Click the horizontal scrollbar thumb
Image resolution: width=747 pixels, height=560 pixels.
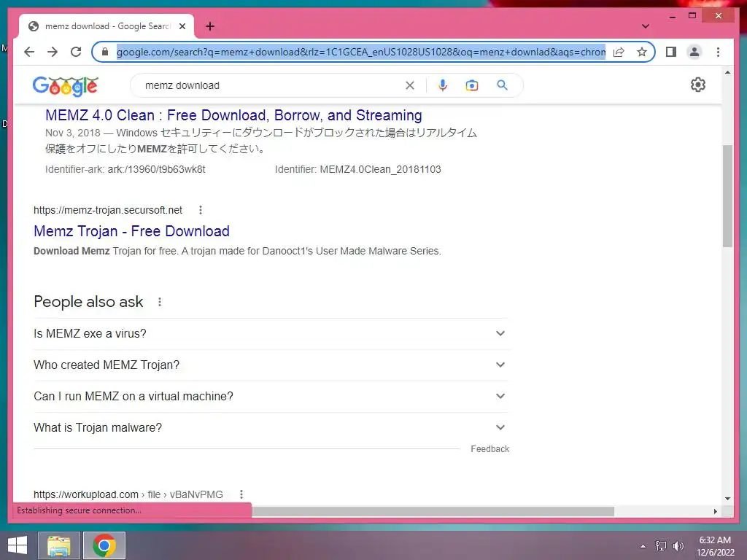[x=433, y=511]
